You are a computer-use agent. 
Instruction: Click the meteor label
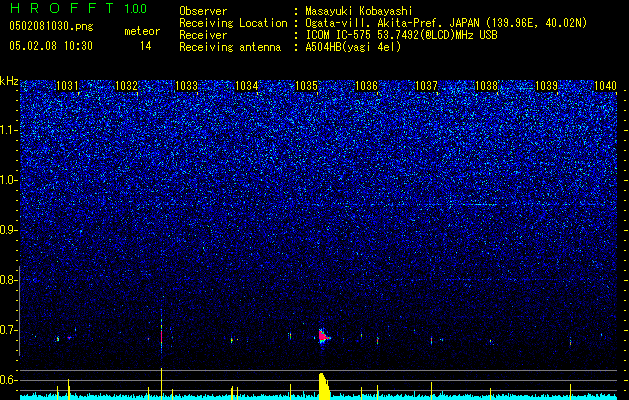point(142,31)
